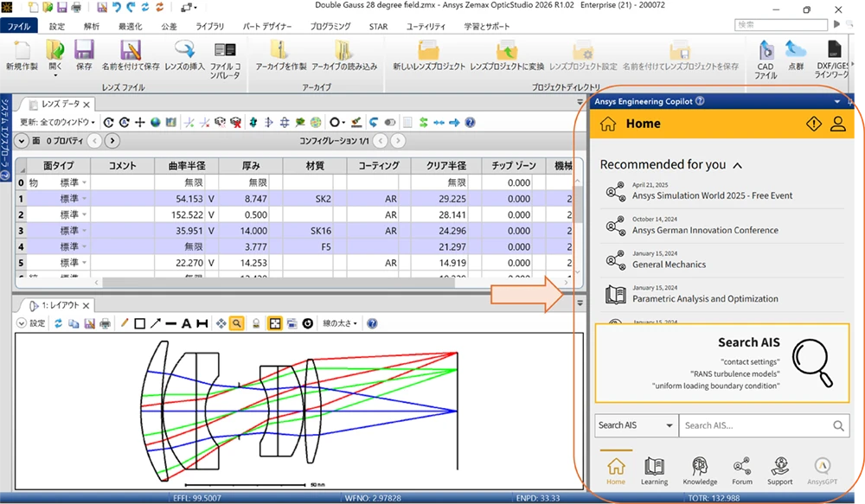Select the rectangle draw tool in layout
The image size is (865, 504).
point(139,323)
